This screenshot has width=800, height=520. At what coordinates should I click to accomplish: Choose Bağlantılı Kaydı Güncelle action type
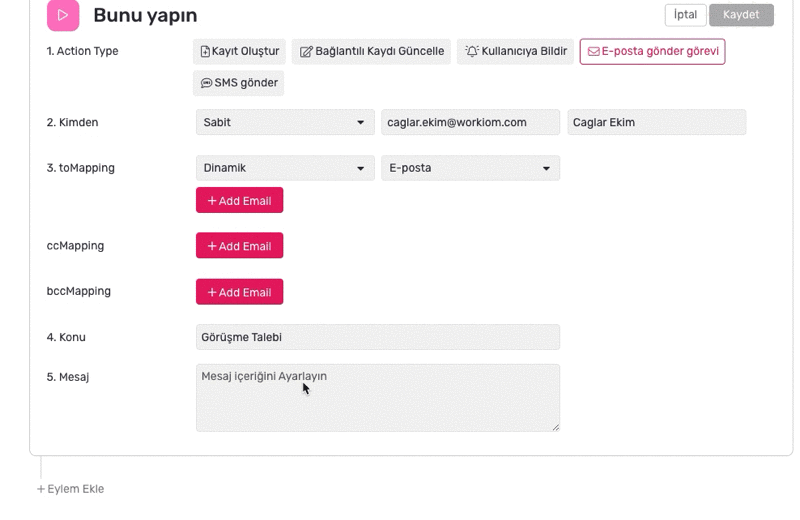pos(371,52)
